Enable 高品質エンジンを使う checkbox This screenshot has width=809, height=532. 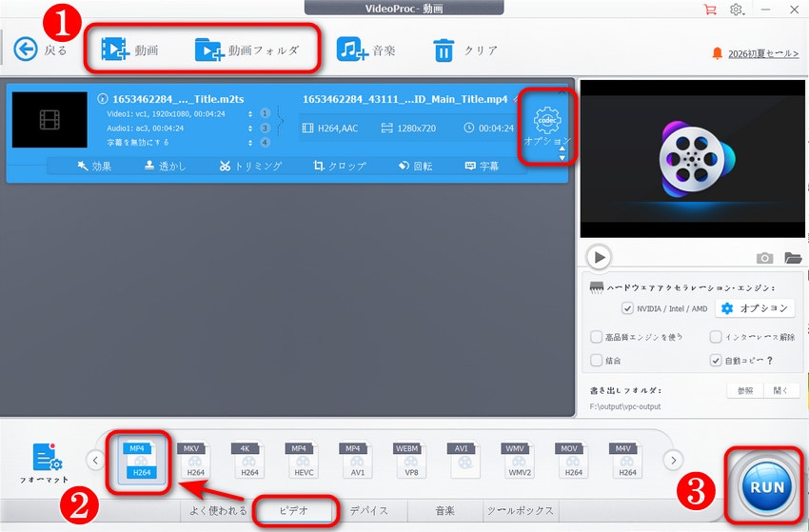point(597,337)
